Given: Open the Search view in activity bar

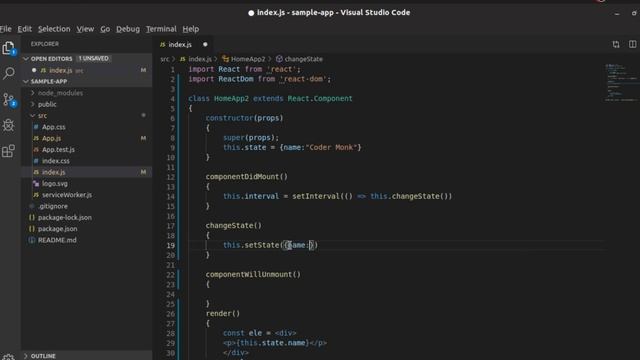Looking at the screenshot, I should [x=9, y=73].
